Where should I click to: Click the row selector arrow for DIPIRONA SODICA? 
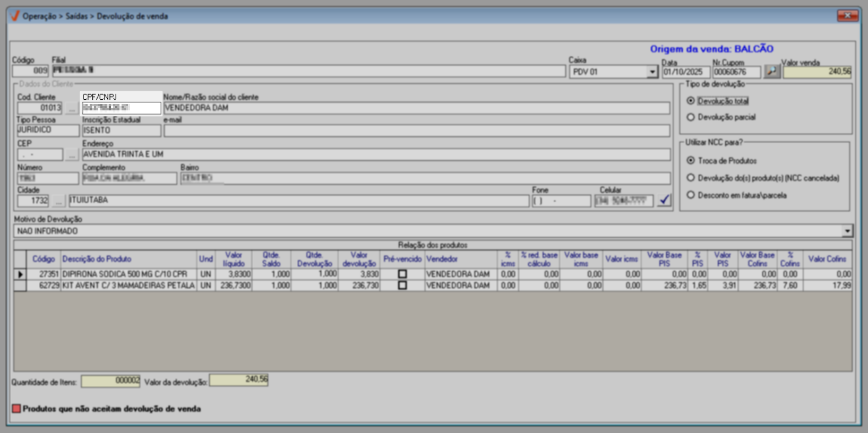pos(20,274)
